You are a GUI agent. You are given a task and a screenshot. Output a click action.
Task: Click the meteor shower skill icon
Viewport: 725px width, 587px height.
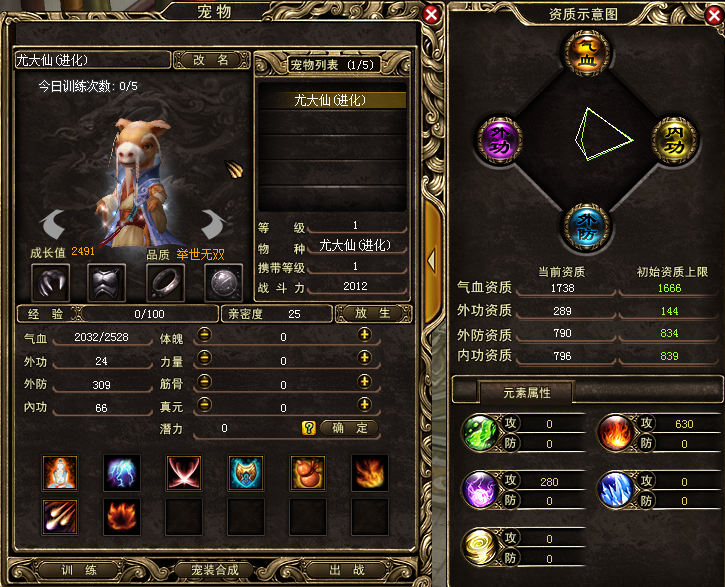click(60, 517)
